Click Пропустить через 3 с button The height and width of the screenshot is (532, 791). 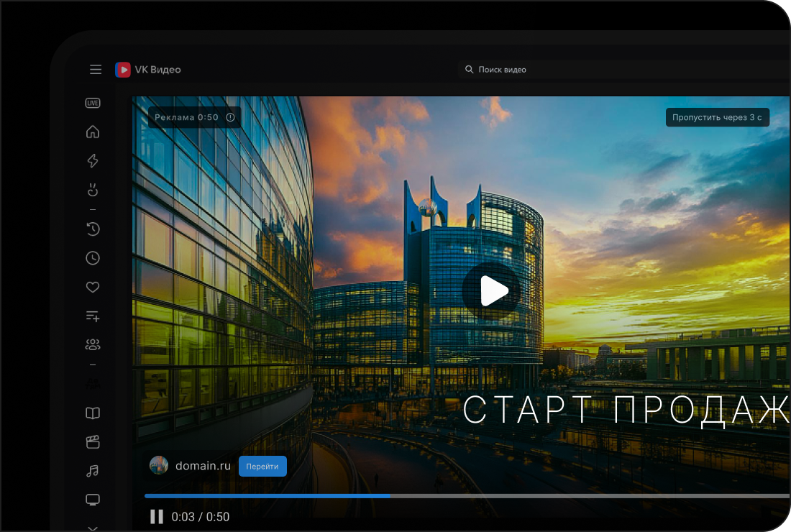click(718, 117)
